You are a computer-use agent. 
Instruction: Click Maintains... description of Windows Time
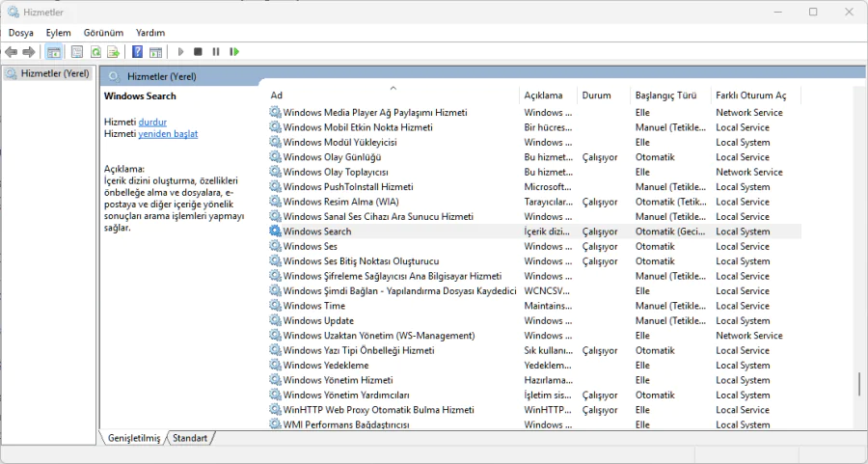click(x=548, y=306)
